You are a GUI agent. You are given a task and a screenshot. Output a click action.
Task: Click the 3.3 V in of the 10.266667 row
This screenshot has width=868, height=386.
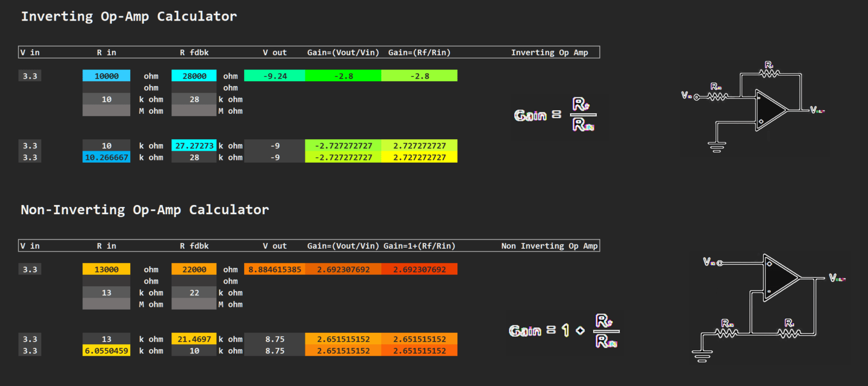click(30, 157)
